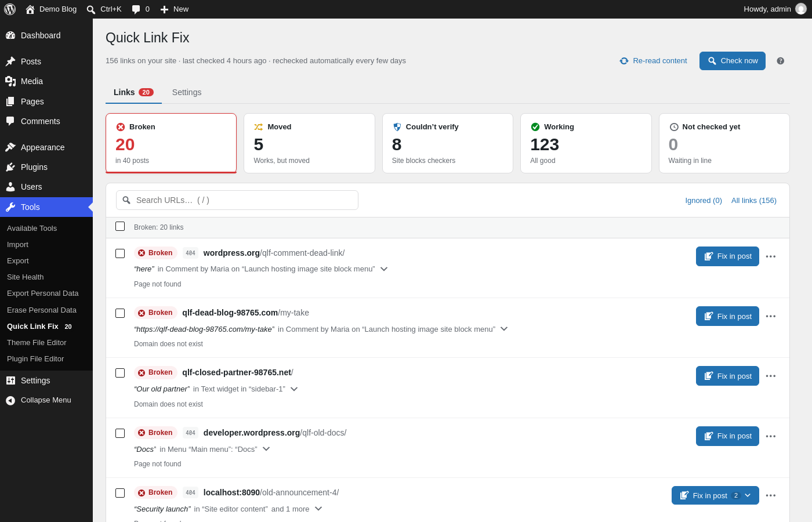The image size is (812, 522).
Task: Open Plugins in the sidebar
Action: tap(46, 167)
